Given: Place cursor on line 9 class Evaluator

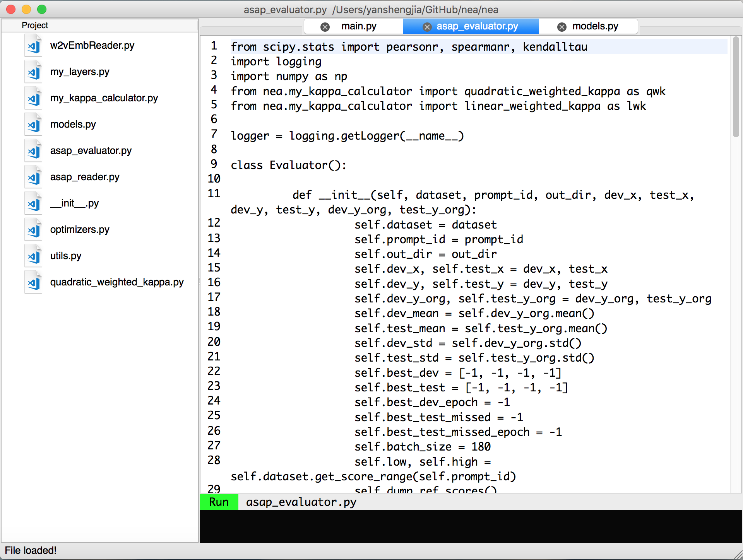Looking at the screenshot, I should click(288, 166).
